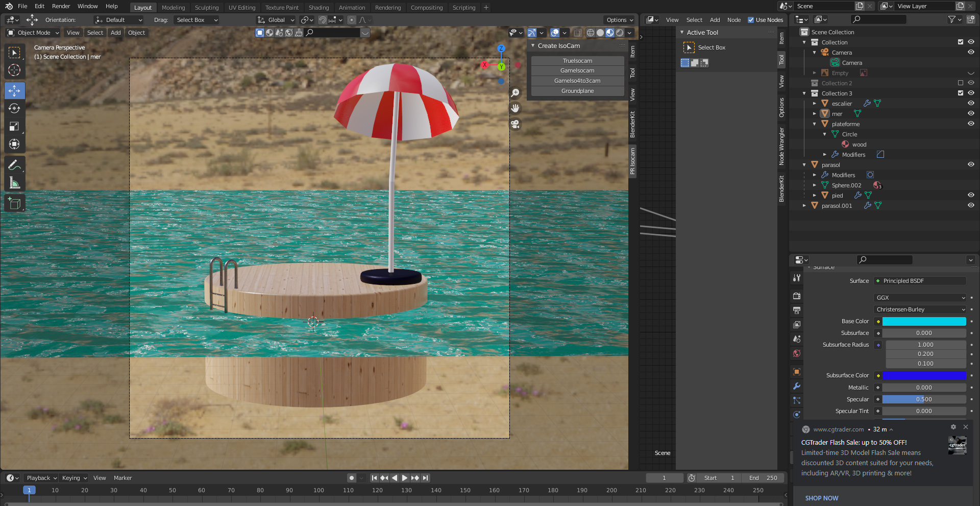Select the Measure tool

coord(14,183)
